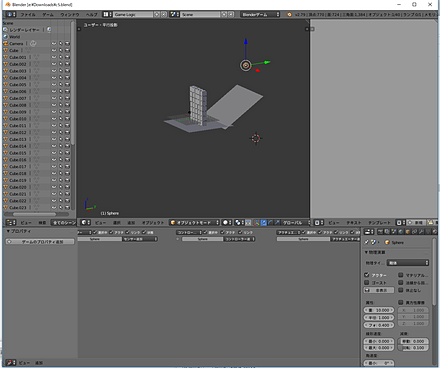This screenshot has height=368, width=440.
Task: Open the Render properties tab icon
Action: coord(380,232)
